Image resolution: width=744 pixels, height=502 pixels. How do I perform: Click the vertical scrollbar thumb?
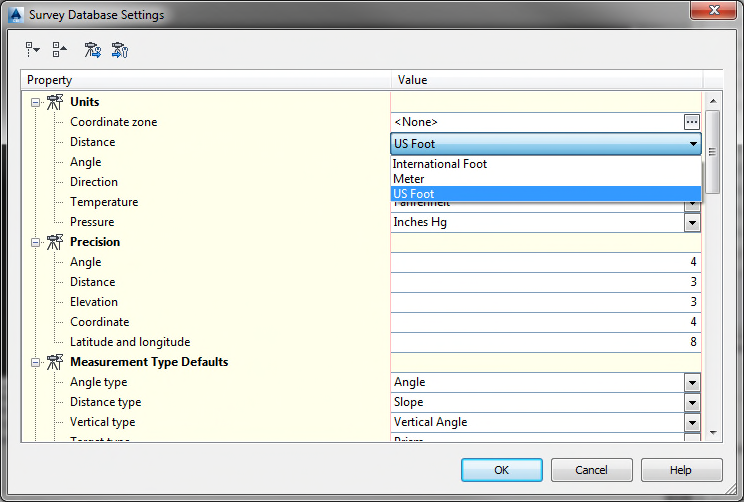(x=712, y=151)
